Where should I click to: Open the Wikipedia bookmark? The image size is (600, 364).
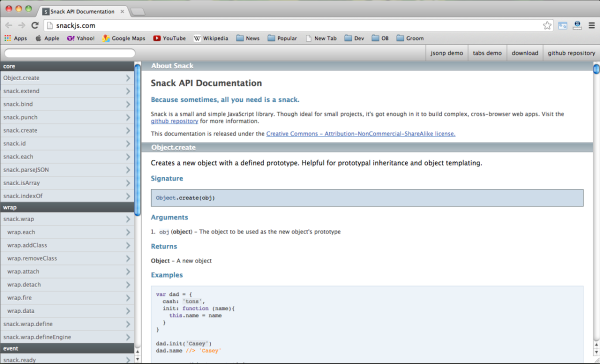(x=210, y=38)
